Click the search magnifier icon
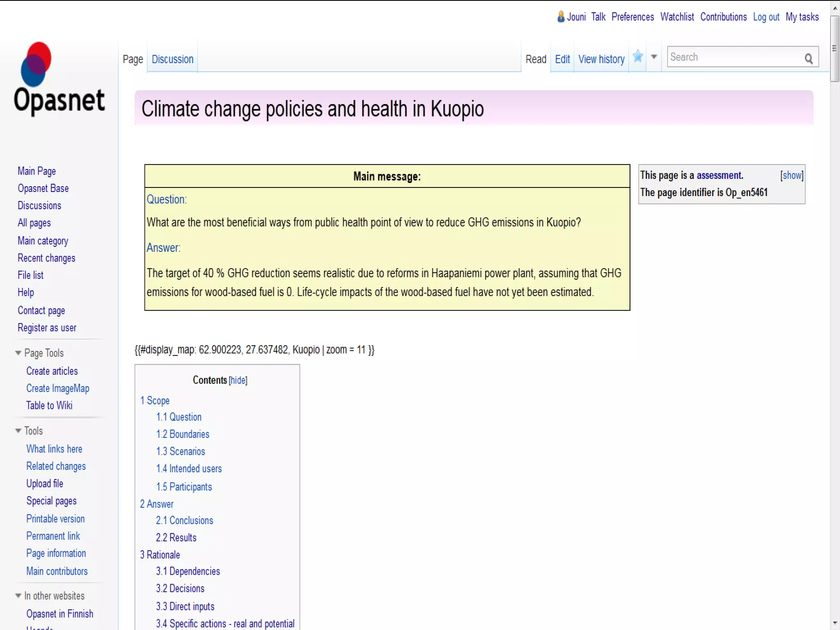The height and width of the screenshot is (630, 840). (x=808, y=58)
